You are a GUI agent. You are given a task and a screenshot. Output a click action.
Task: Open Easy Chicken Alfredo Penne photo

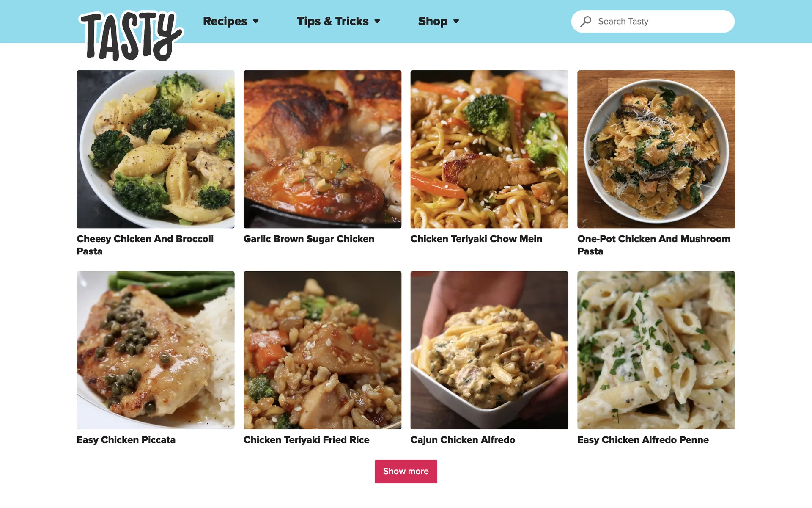click(656, 350)
